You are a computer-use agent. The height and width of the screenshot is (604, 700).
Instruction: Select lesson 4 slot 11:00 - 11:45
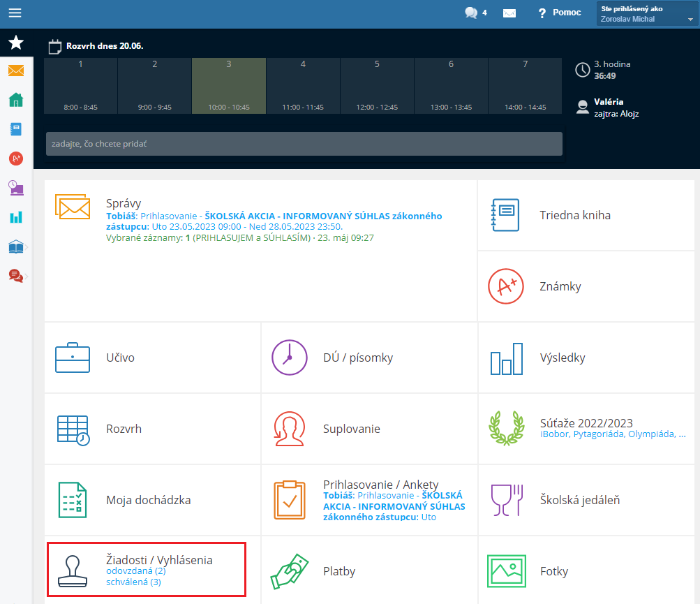point(303,86)
